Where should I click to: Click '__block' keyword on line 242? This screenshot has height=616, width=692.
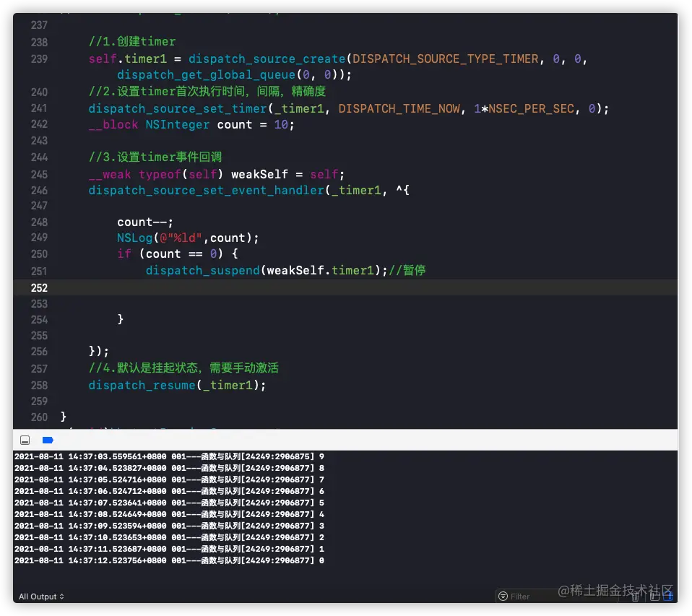pyautogui.click(x=113, y=125)
